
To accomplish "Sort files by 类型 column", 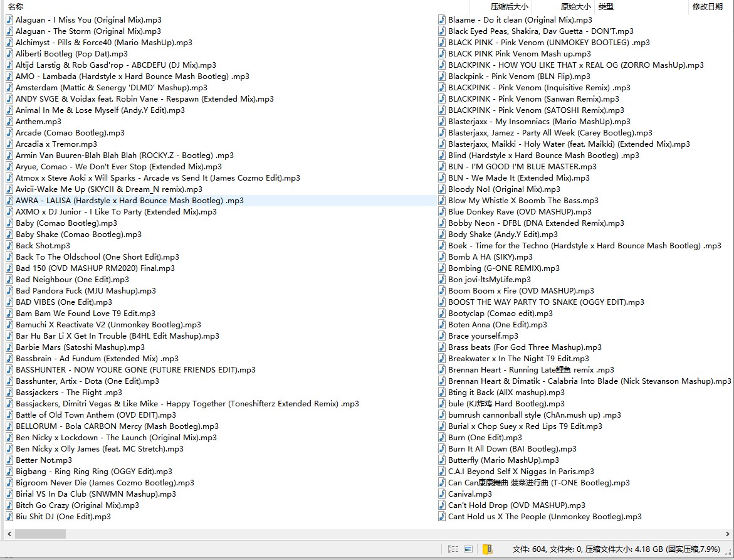I will pyautogui.click(x=606, y=7).
